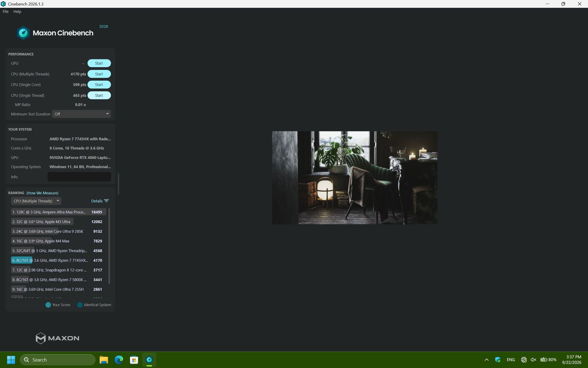This screenshot has width=588, height=368.
Task: Open the How We Measure link
Action: pos(42,193)
